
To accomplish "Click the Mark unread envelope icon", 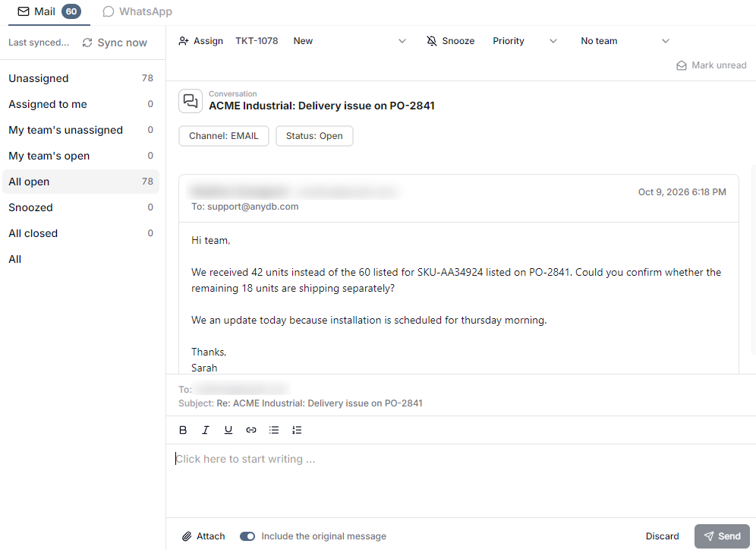I will pos(682,65).
